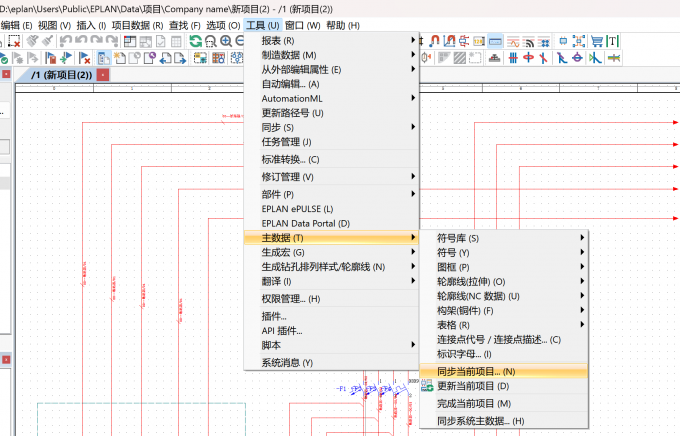Image resolution: width=680 pixels, height=436 pixels.
Task: Click the three vertical bars connection icon
Action: point(513,58)
